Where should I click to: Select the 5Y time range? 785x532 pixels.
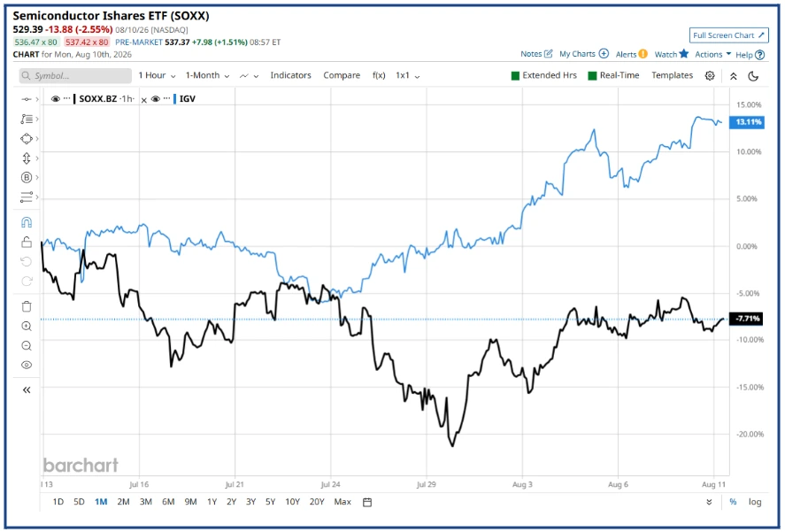pyautogui.click(x=270, y=501)
